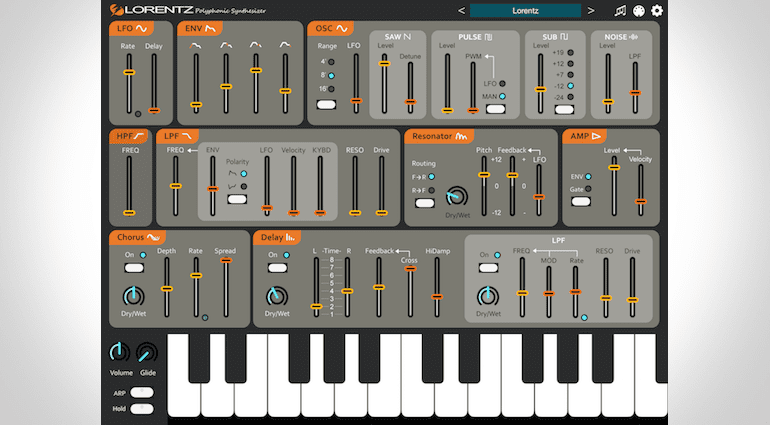Screen dimensions: 770x425
Task: Open the color palette theme icon
Action: [638, 11]
